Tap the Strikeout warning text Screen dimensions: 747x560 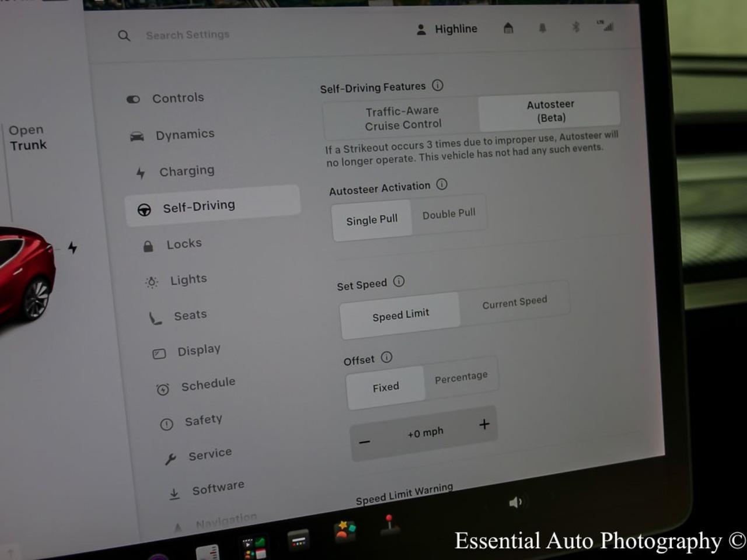click(x=472, y=149)
